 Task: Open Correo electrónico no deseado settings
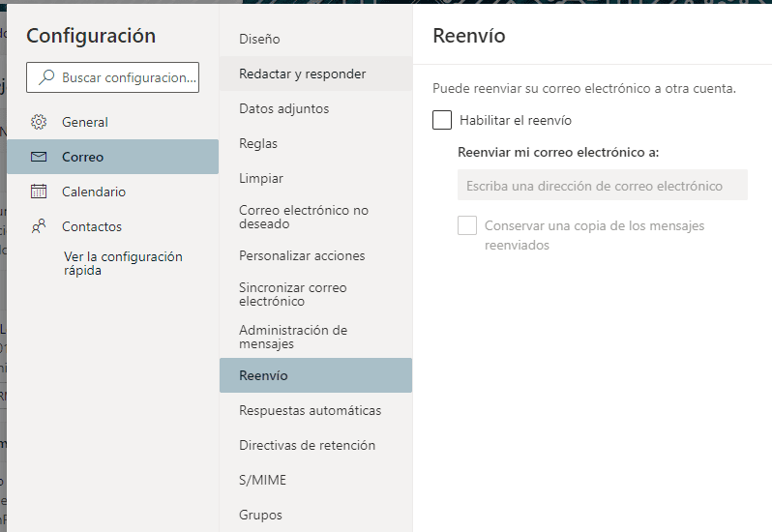[x=304, y=217]
